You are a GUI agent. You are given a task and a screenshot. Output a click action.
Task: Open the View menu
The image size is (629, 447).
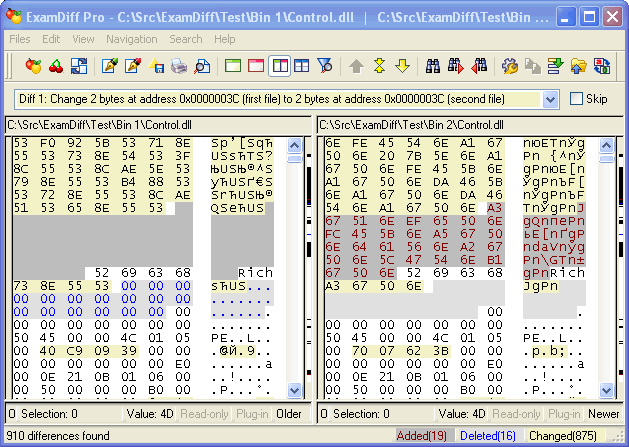83,39
